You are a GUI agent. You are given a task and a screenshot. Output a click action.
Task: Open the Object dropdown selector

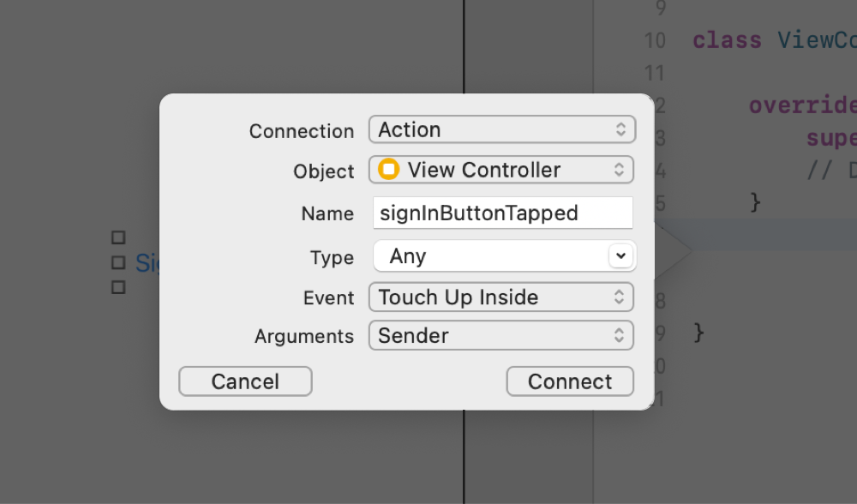pyautogui.click(x=501, y=170)
